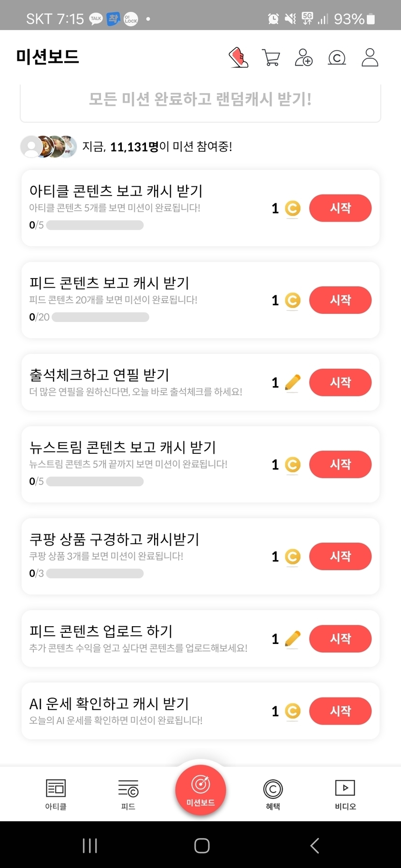
Task: Open the shopping cart
Action: (x=271, y=57)
